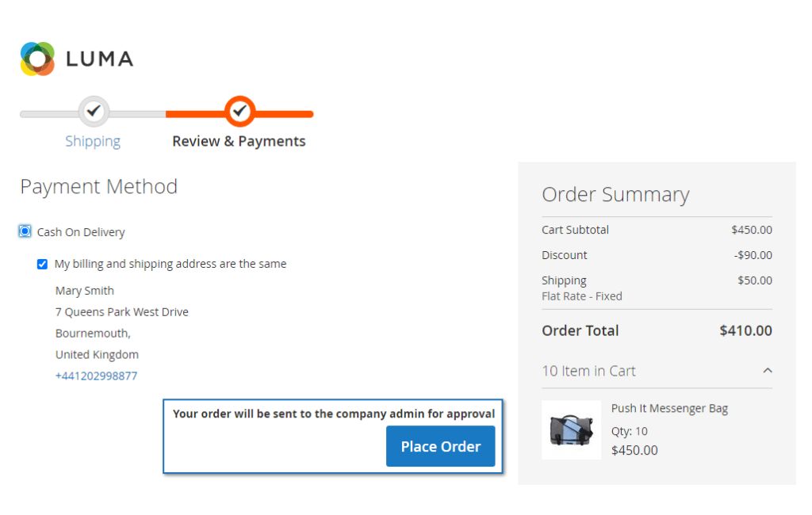812x515 pixels.
Task: Click the company admin approval notice text
Action: 334,414
